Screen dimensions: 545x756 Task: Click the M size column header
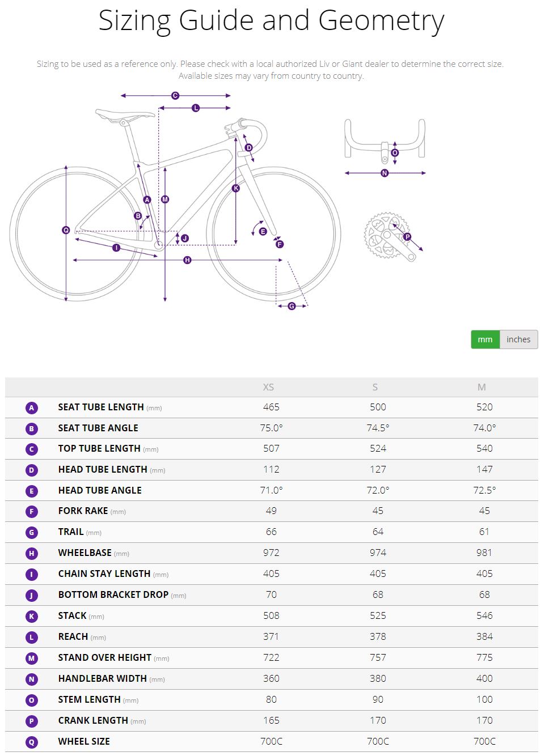coord(481,387)
